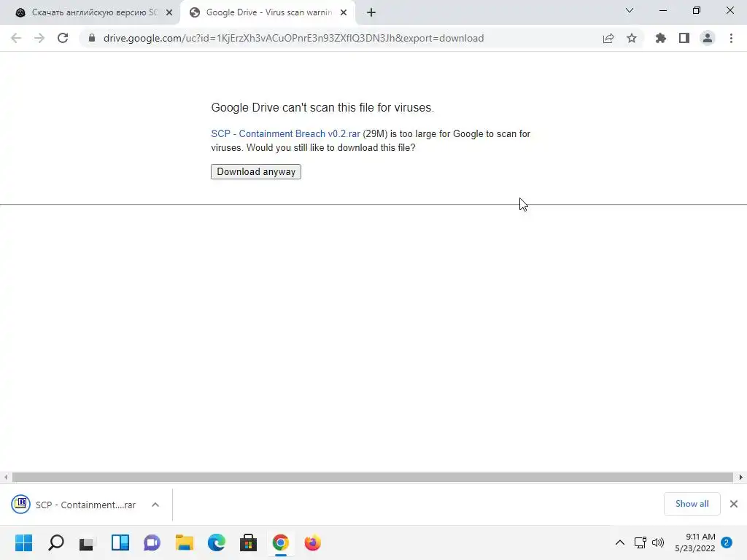Viewport: 747px width, 560px height.
Task: Expand the tab search dropdown
Action: tap(630, 10)
